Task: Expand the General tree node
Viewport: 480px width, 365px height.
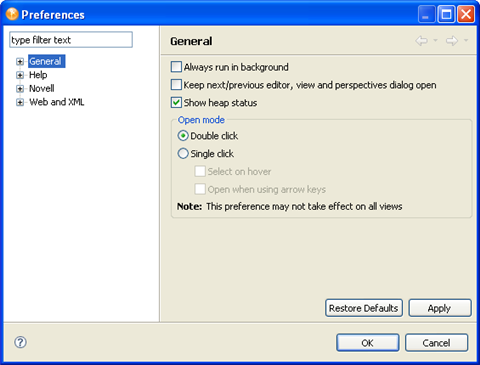Action: [x=20, y=61]
